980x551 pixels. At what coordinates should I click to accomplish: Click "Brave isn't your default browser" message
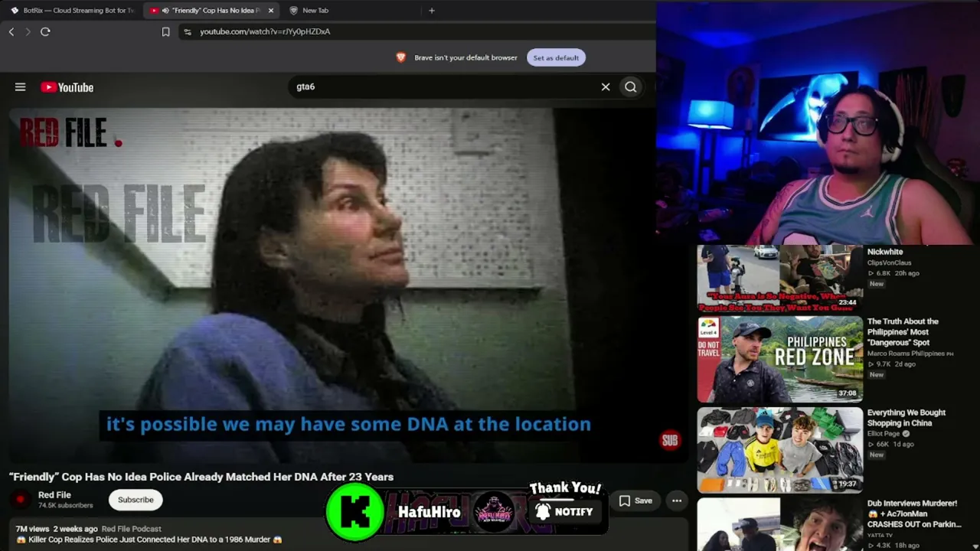465,57
